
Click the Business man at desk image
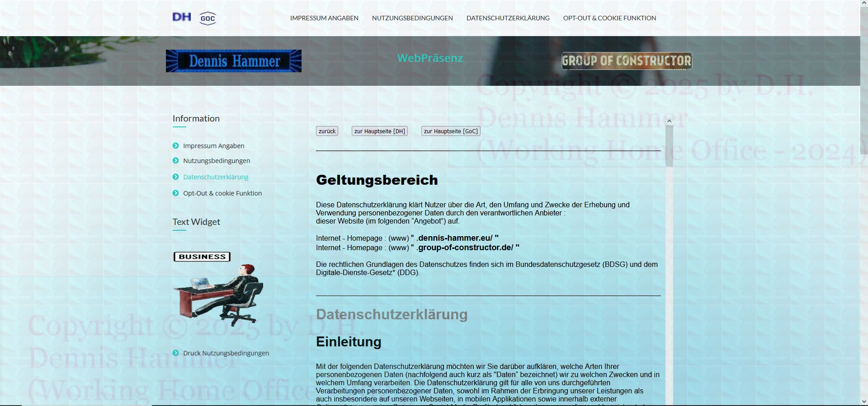tap(218, 289)
